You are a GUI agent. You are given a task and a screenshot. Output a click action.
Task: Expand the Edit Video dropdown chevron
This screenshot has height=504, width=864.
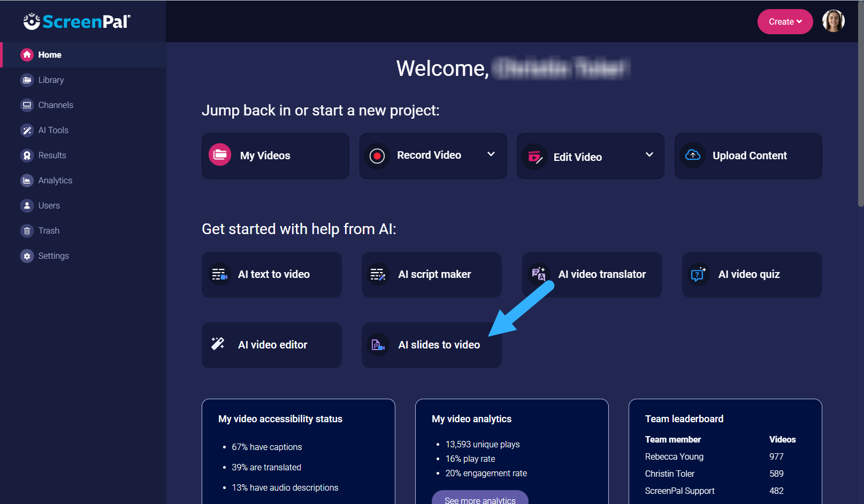pyautogui.click(x=649, y=155)
